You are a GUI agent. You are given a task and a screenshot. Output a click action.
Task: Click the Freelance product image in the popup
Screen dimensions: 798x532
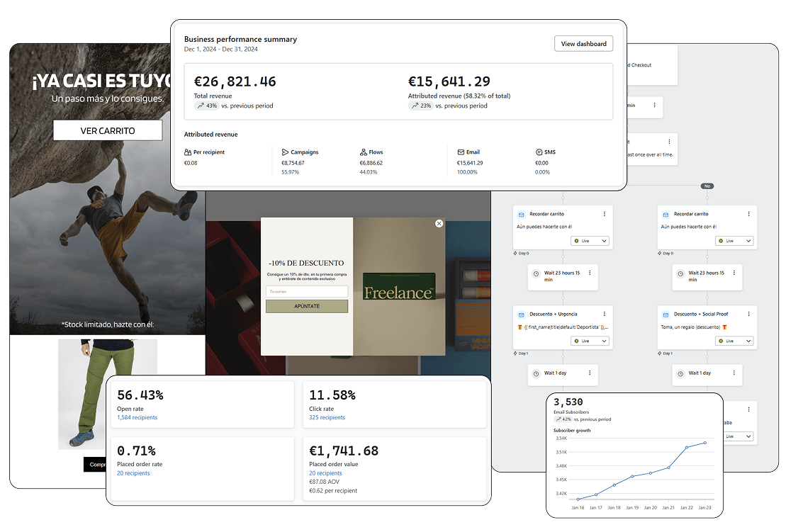coord(399,286)
